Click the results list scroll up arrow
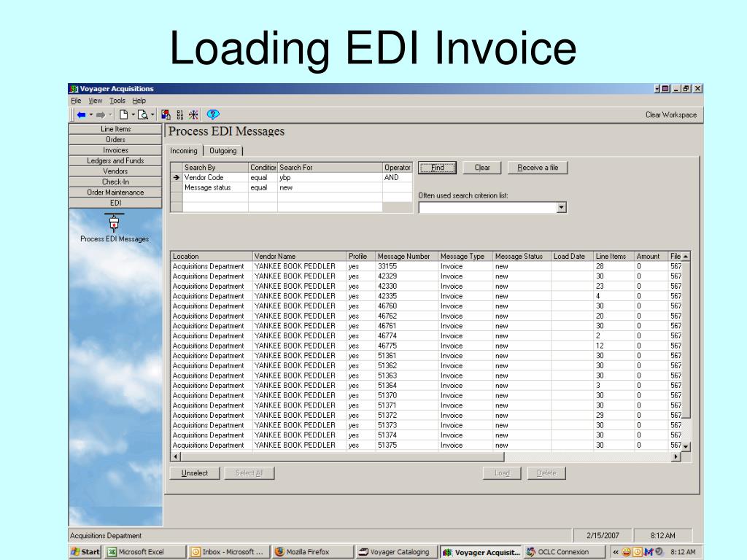The width and height of the screenshot is (747, 560). coord(686,257)
